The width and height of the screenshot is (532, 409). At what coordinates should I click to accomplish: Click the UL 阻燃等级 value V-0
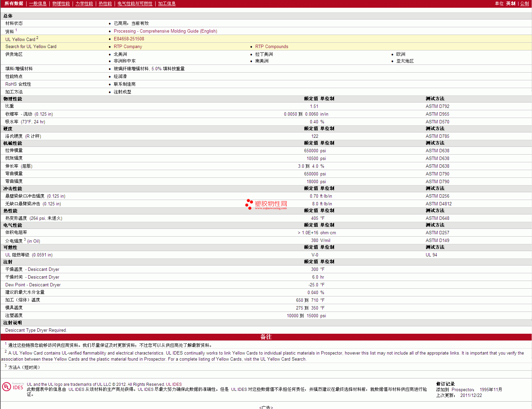(x=315, y=255)
